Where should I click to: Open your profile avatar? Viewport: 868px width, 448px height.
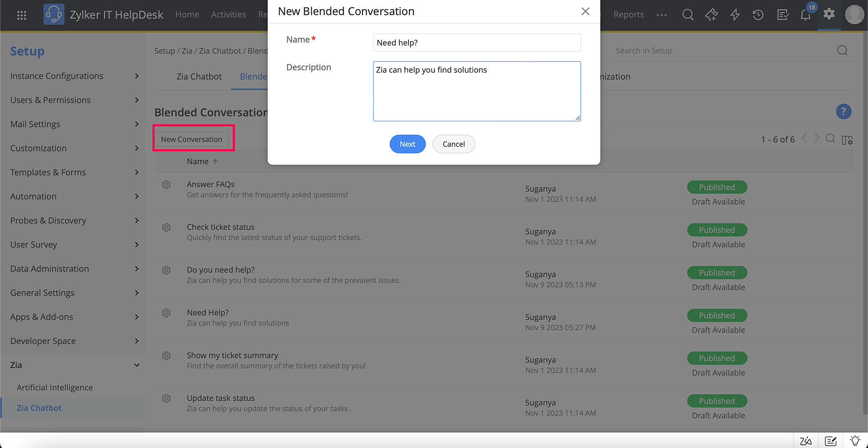click(854, 14)
